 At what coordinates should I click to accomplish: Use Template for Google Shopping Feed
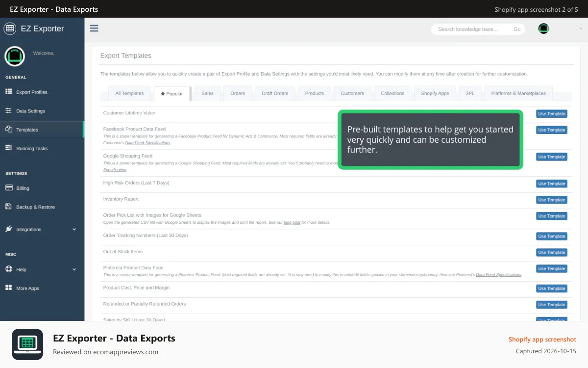552,157
